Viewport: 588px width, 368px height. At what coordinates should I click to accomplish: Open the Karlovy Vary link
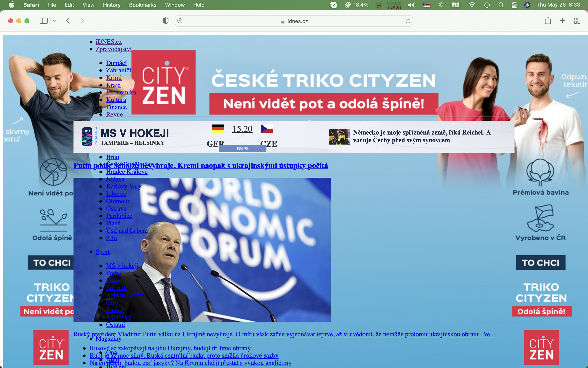[x=124, y=186]
